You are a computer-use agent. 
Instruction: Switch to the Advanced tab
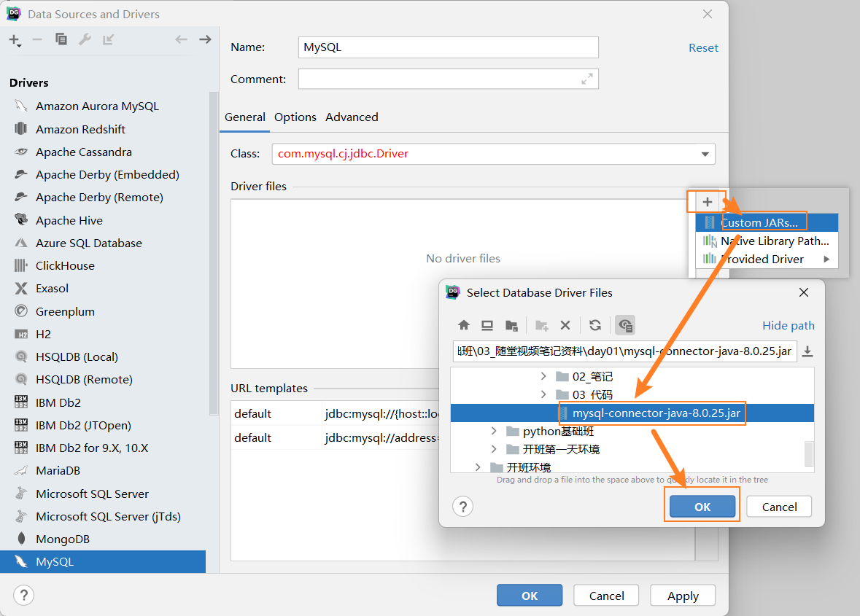pyautogui.click(x=352, y=117)
